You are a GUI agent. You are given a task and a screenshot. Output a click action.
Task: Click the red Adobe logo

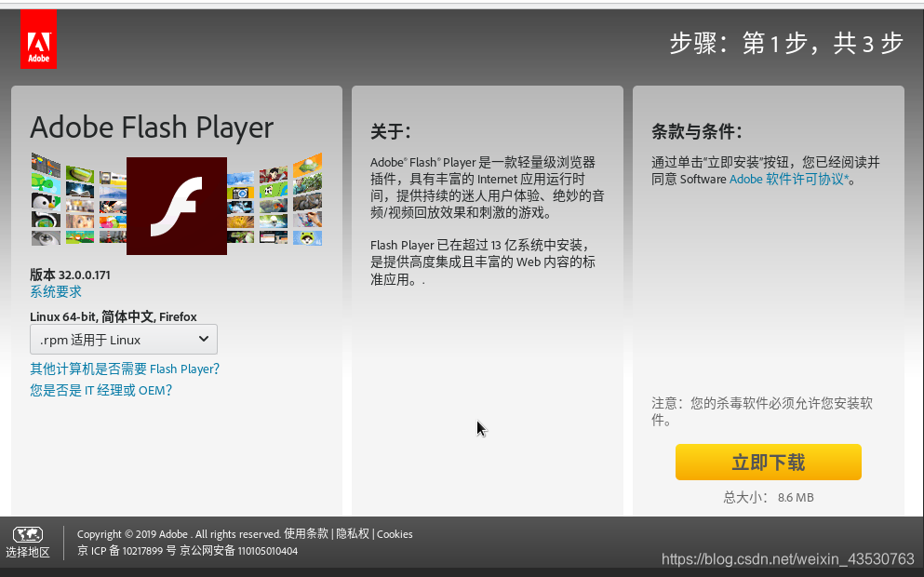(38, 39)
